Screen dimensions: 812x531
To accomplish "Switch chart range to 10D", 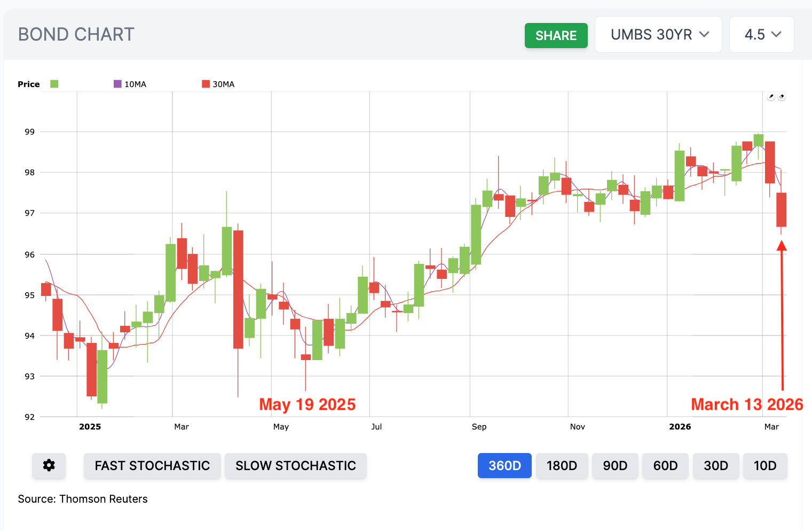I will point(765,465).
